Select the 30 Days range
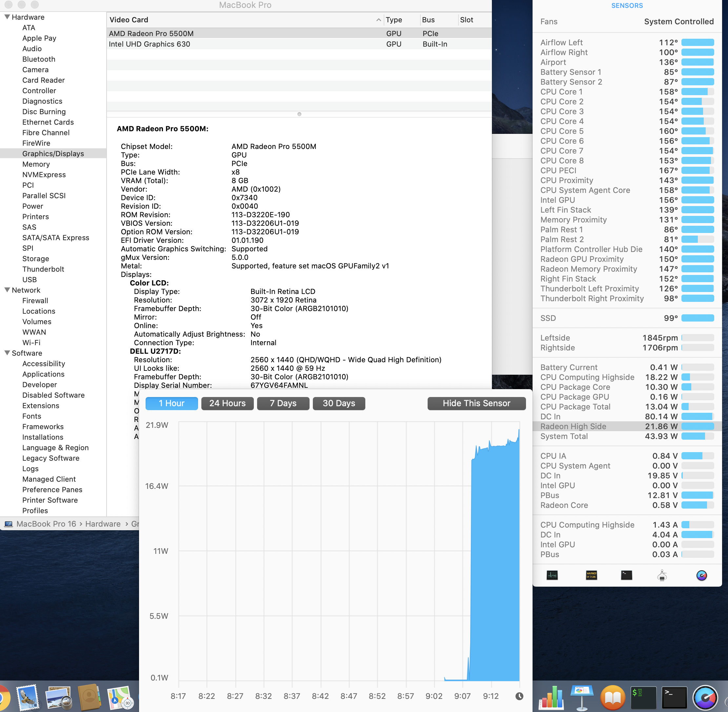 coord(339,403)
